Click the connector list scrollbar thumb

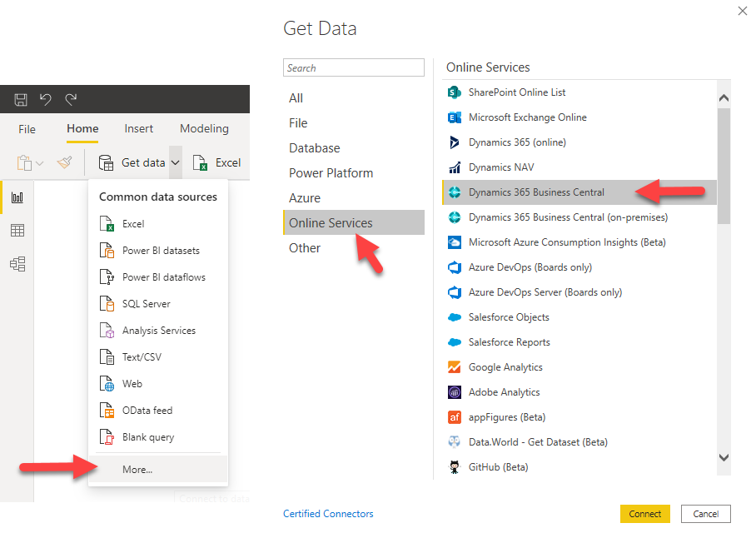click(724, 166)
